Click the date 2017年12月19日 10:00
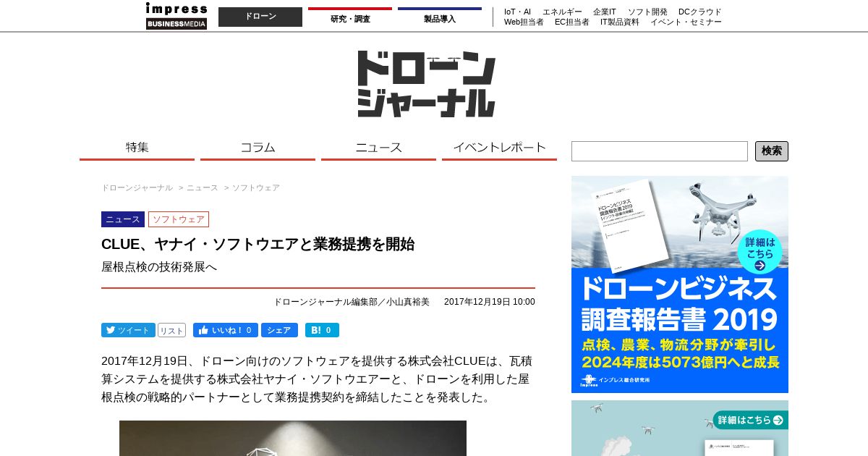This screenshot has height=456, width=868. [x=490, y=302]
